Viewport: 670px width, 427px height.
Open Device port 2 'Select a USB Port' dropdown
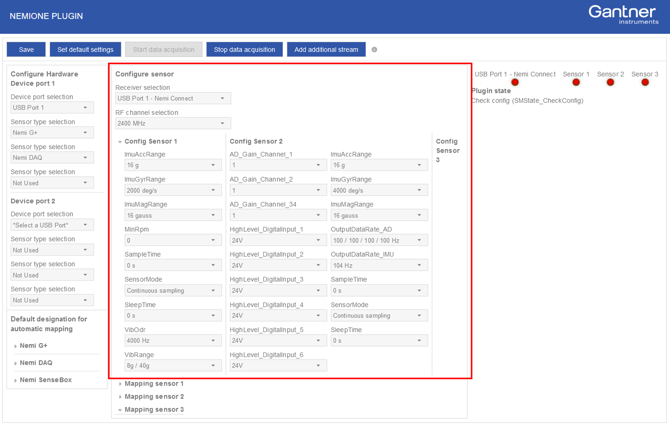click(52, 225)
